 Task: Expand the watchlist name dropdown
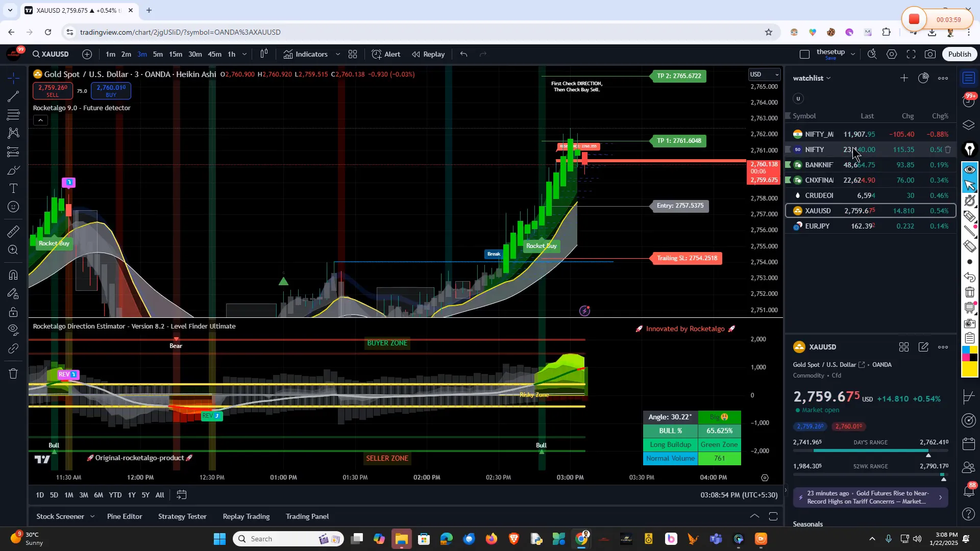[828, 78]
